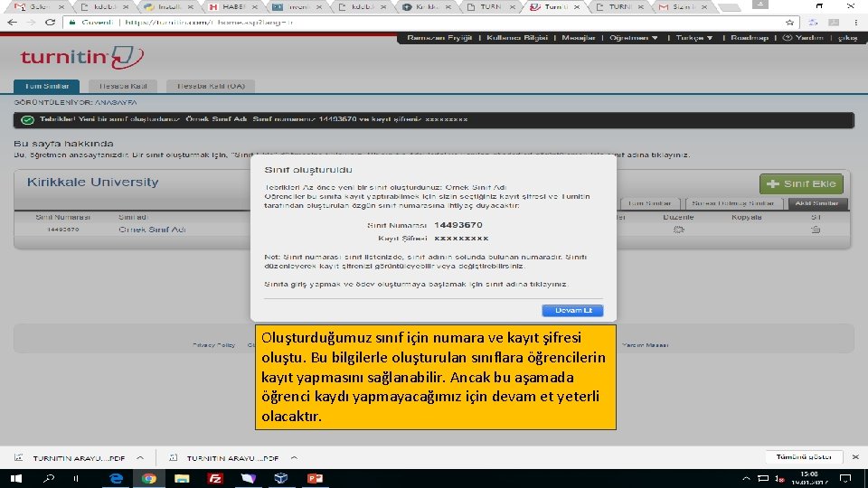
Task: Click Tümünü göster downloads button
Action: [804, 457]
